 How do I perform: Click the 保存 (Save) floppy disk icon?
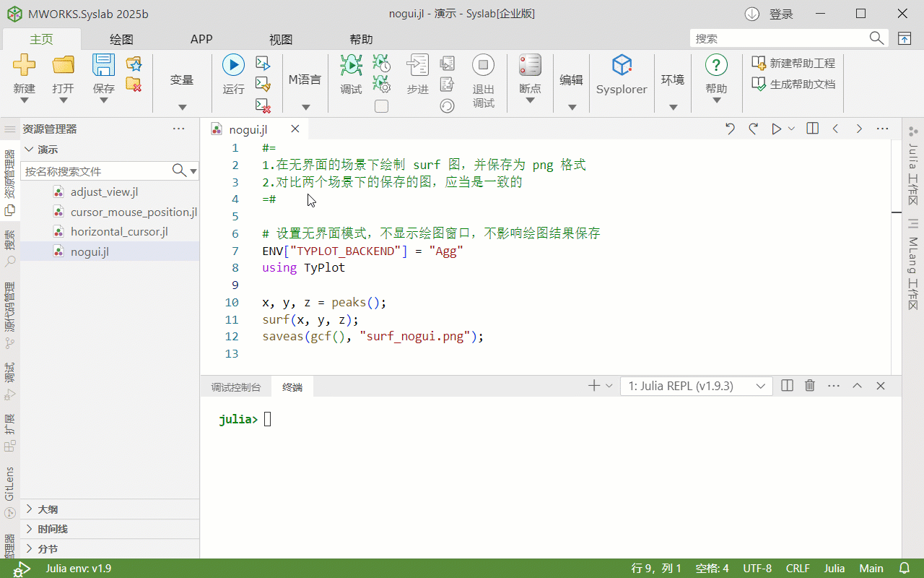coord(103,65)
